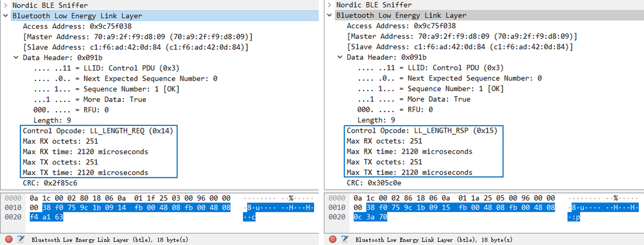Click left status text 'Bluetooth Low Energy Link Layer (btle), 18 byte(s)'
The image size is (644, 245).
pyautogui.click(x=110, y=240)
